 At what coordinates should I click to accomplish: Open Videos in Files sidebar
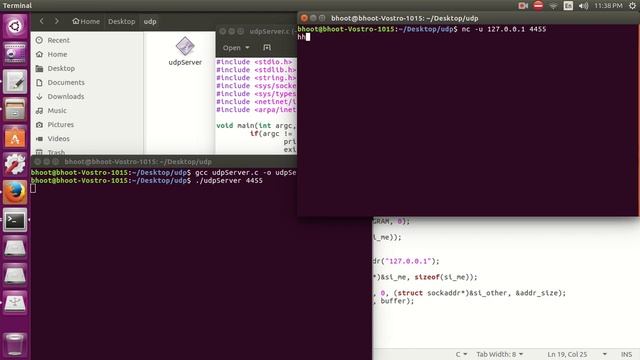pos(58,139)
